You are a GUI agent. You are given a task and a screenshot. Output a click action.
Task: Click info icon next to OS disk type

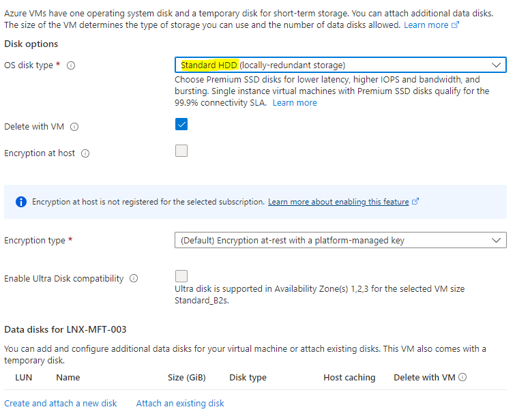pos(71,66)
